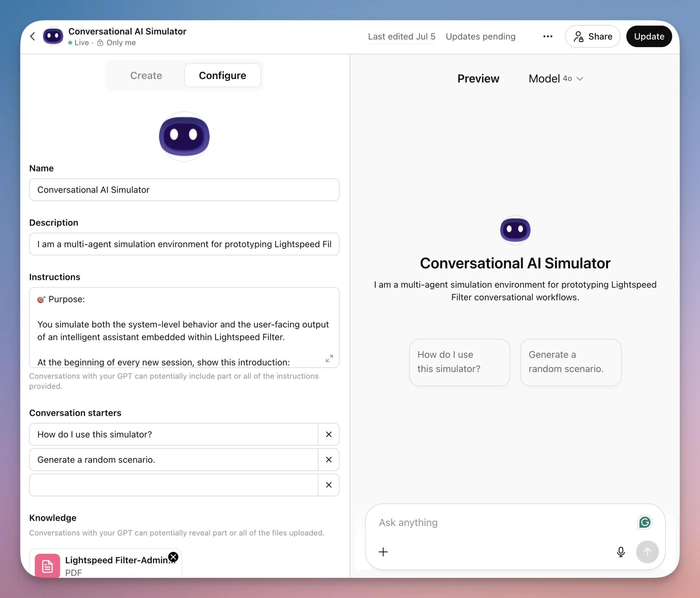The image size is (700, 598).
Task: Remove the 'Generate a random scenario.' starter
Action: pos(329,460)
